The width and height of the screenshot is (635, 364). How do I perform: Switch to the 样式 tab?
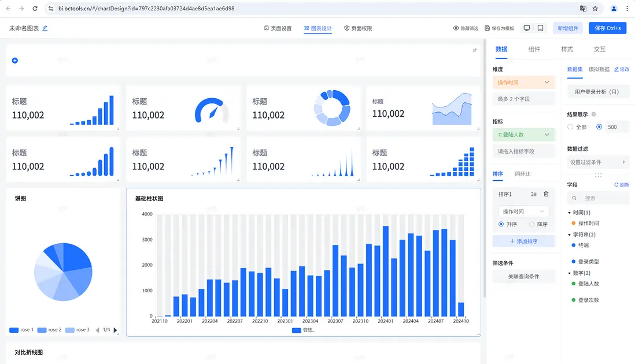click(x=567, y=49)
